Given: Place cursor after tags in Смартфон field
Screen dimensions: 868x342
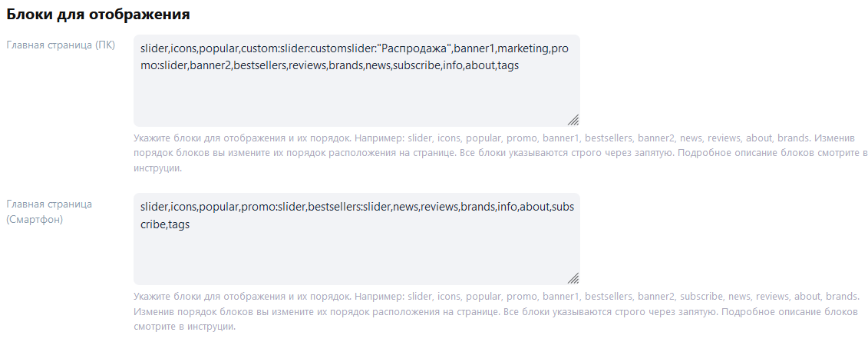Looking at the screenshot, I should tap(190, 224).
